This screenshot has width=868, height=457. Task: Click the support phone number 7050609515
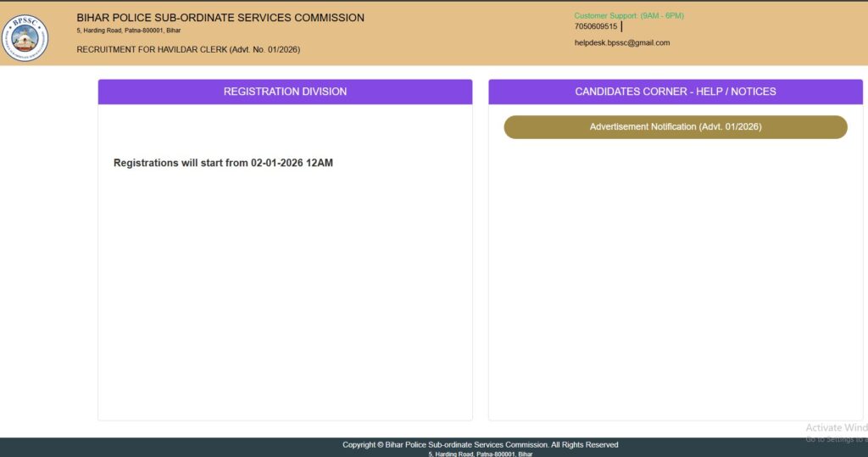coord(596,26)
